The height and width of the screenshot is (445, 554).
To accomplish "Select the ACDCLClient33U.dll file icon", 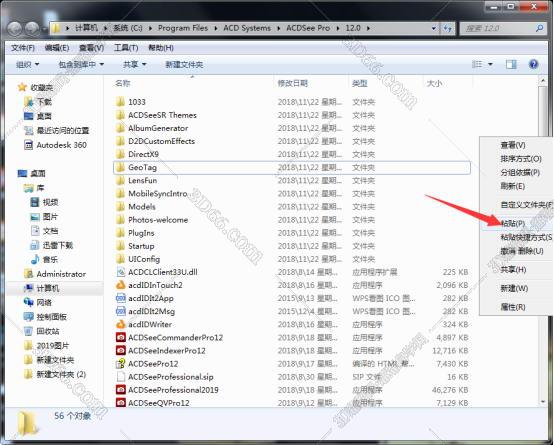I will (121, 272).
